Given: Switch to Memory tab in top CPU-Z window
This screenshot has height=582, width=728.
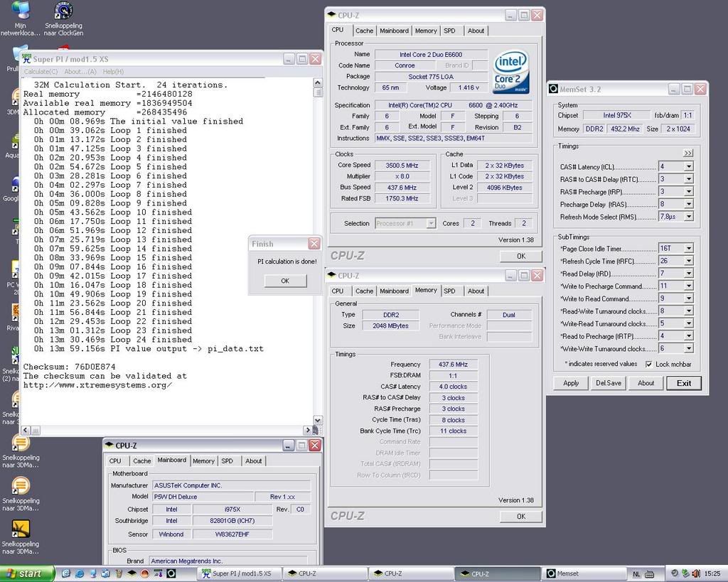Looking at the screenshot, I should click(426, 31).
